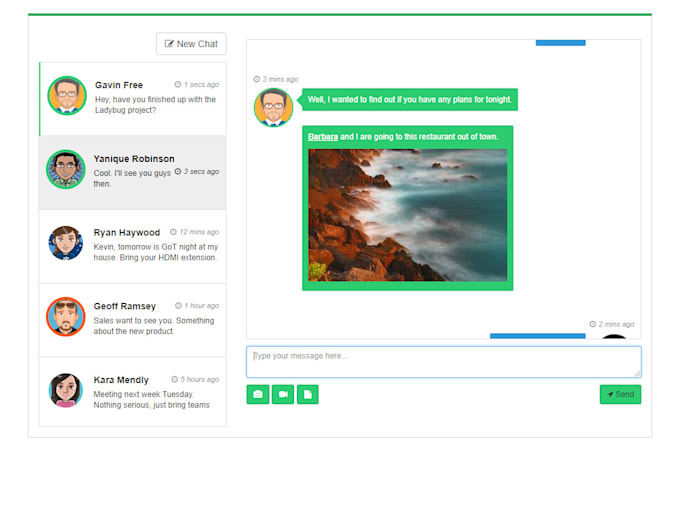Click the Send message button

pyautogui.click(x=620, y=394)
